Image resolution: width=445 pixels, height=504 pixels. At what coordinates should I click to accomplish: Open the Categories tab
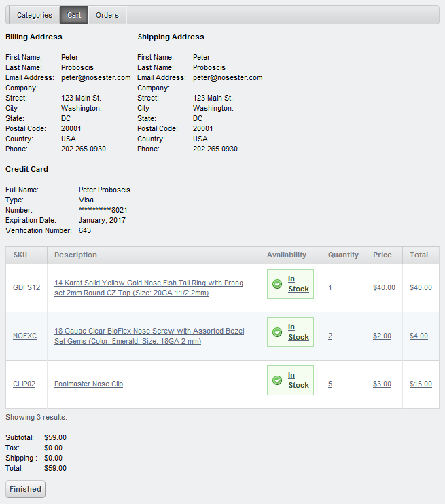[35, 15]
